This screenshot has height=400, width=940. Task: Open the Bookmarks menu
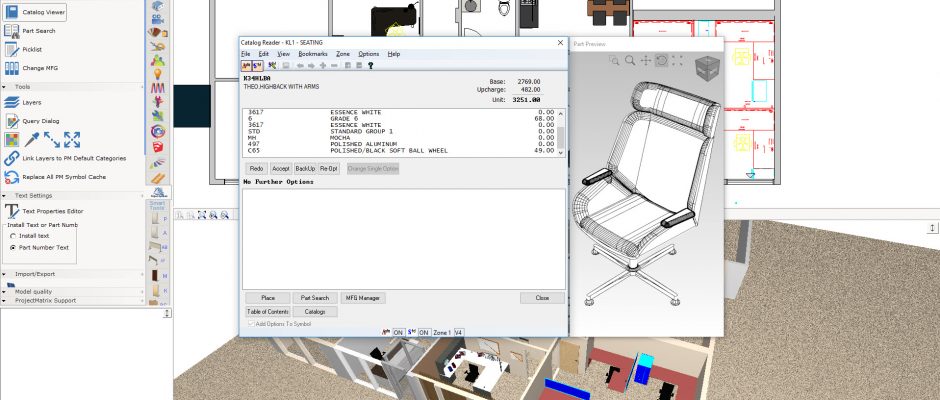[313, 54]
